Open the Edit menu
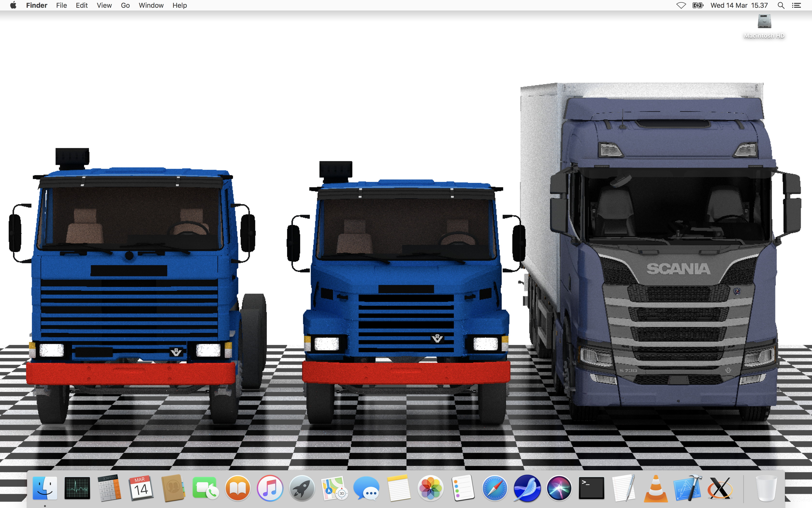 coord(81,5)
